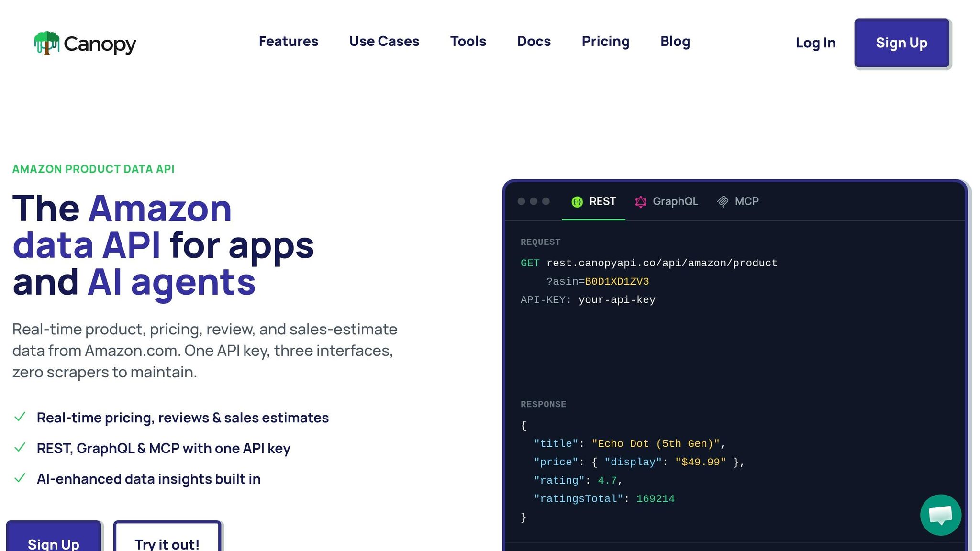Click the checkmark beside AI-enhanced data insights
Image resolution: width=980 pixels, height=551 pixels.
(x=20, y=478)
